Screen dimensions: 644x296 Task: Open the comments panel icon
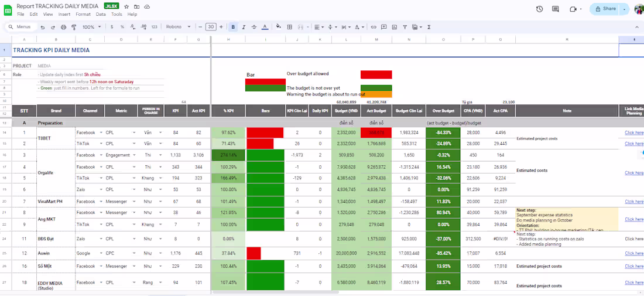[556, 9]
